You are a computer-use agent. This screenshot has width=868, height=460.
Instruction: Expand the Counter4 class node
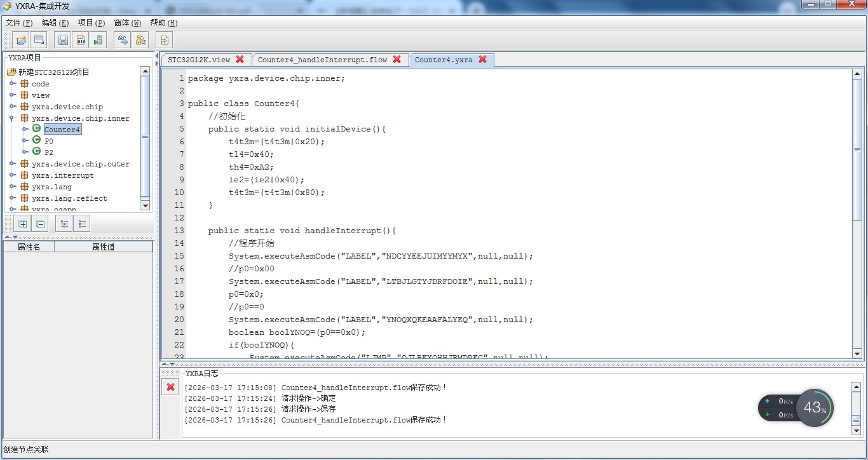pyautogui.click(x=25, y=129)
